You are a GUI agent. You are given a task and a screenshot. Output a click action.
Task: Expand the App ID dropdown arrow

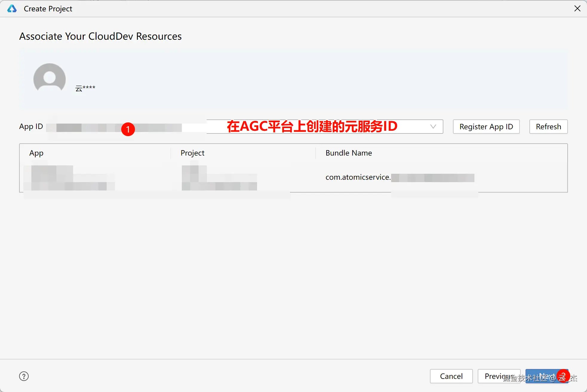coord(433,127)
